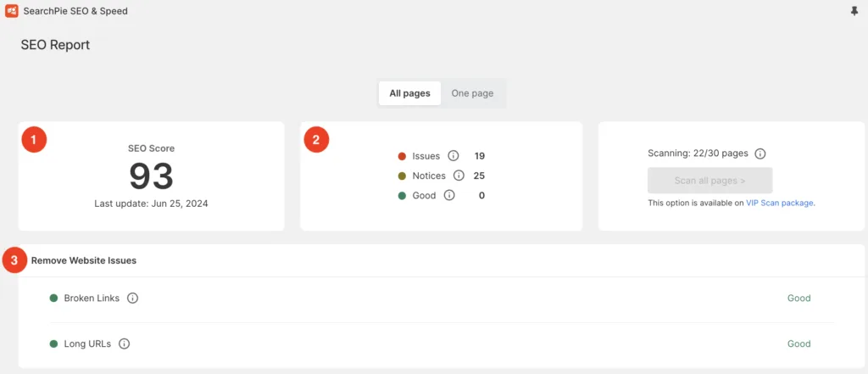
Task: Open the VIP Scan package link
Action: click(780, 204)
